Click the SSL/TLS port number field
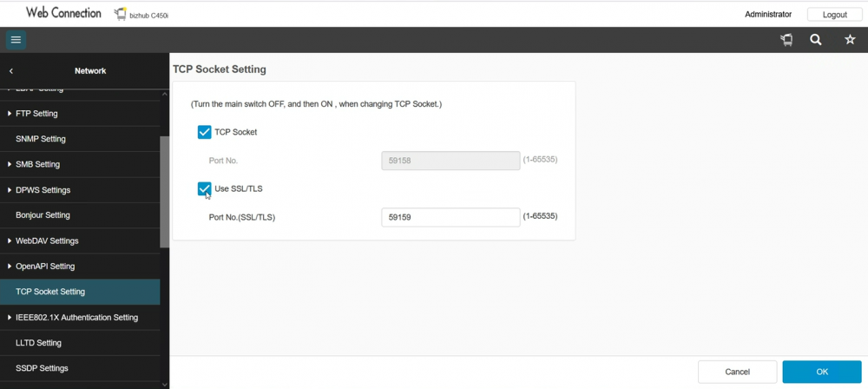The height and width of the screenshot is (389, 868). [x=450, y=217]
